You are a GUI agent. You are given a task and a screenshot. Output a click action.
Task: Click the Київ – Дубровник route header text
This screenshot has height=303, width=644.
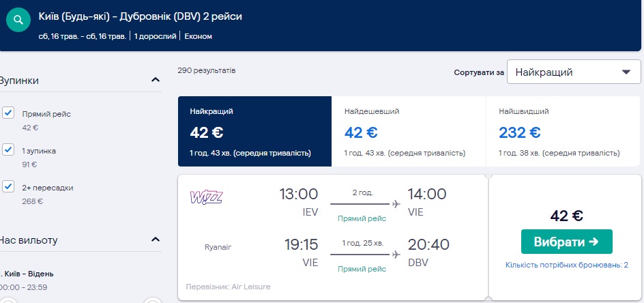139,16
